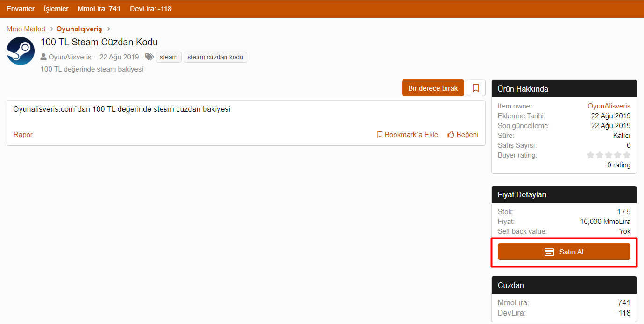644x324 pixels.
Task: Click the 100 TL değerinde steam bakiyesi subtitle
Action: click(92, 69)
